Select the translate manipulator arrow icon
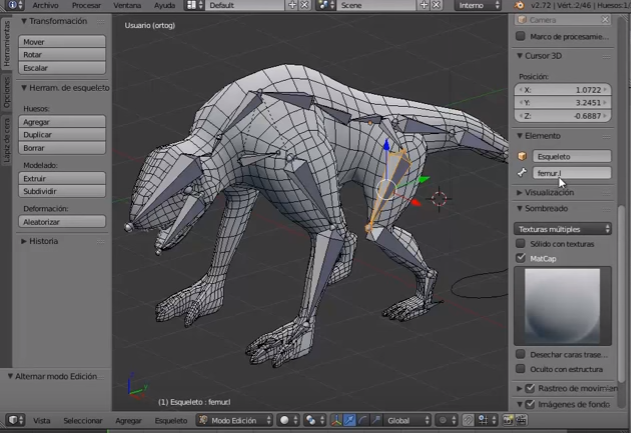This screenshot has height=433, width=631. [x=349, y=421]
